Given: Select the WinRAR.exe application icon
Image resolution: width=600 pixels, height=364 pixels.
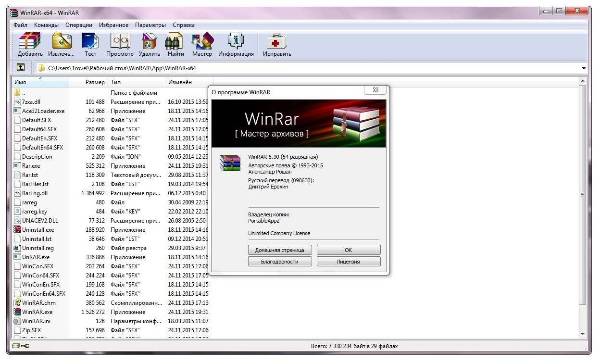Looking at the screenshot, I should (18, 312).
